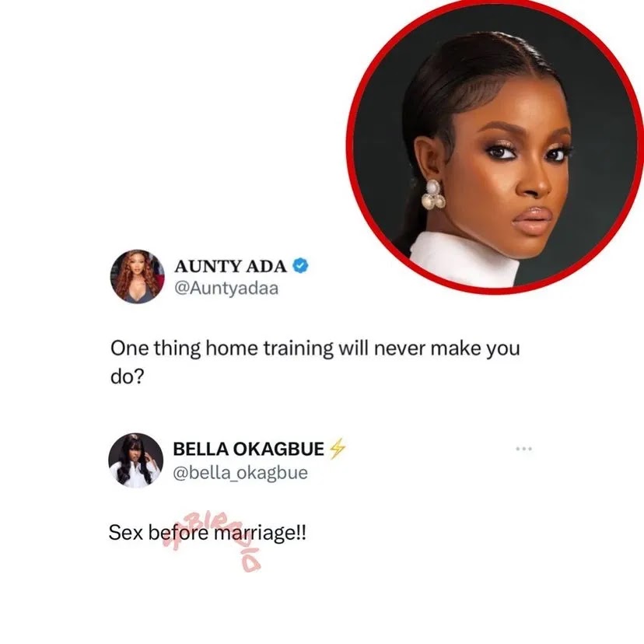The height and width of the screenshot is (644, 644).
Task: Click the word 'do?' in the tweet
Action: (x=128, y=376)
